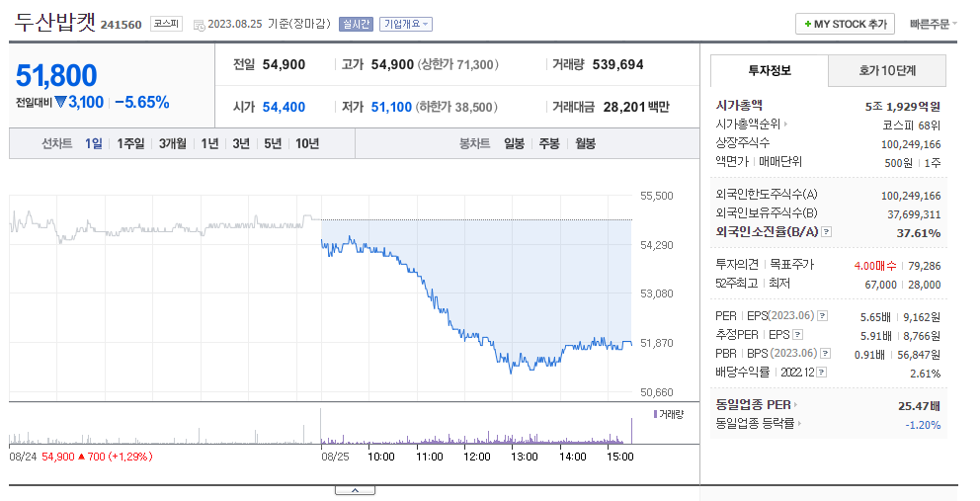The image size is (980, 501).
Task: Click the red up triangle beside 700
Action: point(81,457)
